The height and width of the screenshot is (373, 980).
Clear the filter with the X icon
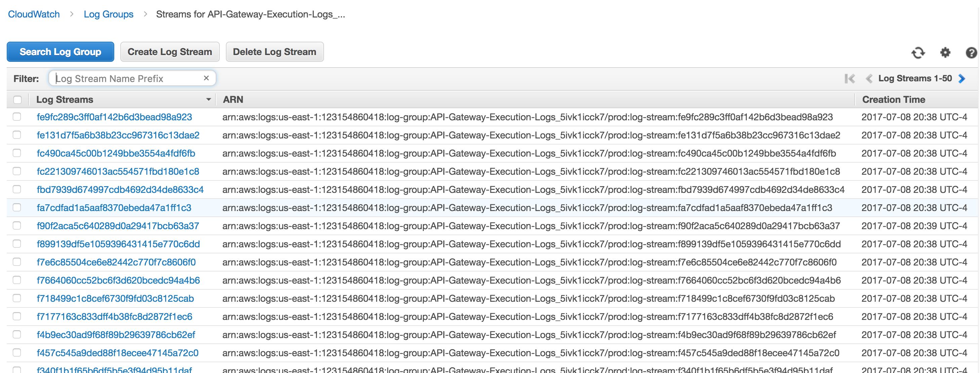pyautogui.click(x=206, y=78)
